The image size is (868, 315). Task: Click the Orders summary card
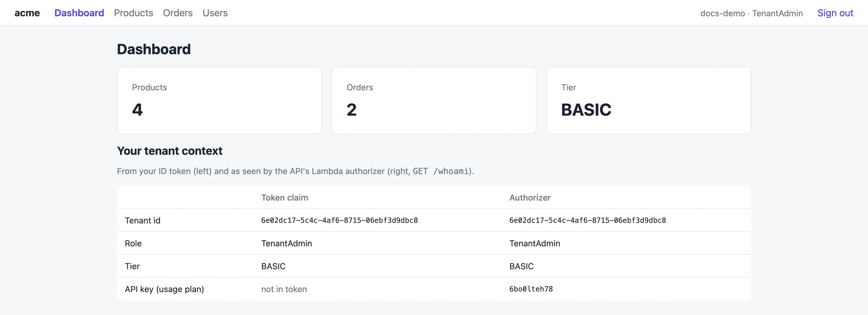click(x=434, y=101)
